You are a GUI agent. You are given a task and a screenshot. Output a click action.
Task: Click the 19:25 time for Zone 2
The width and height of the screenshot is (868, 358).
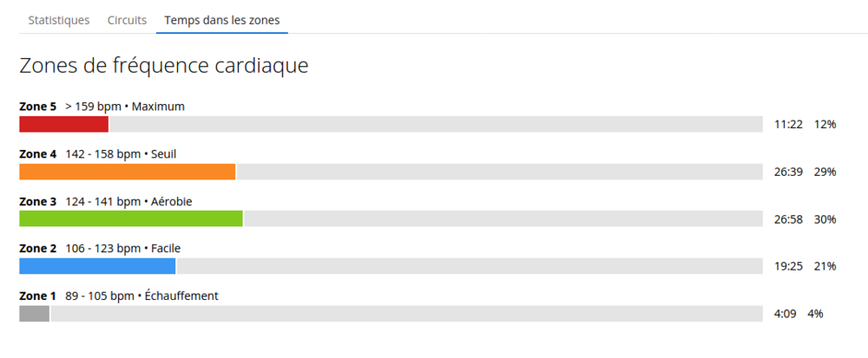pos(788,266)
